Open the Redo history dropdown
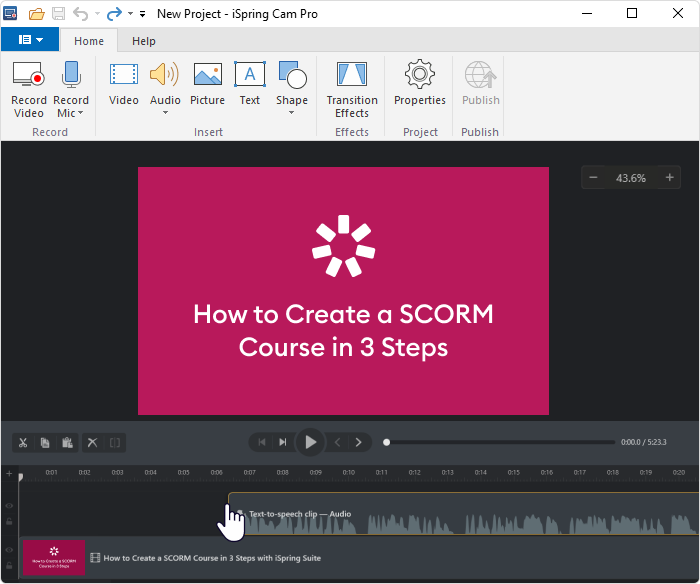 (130, 14)
